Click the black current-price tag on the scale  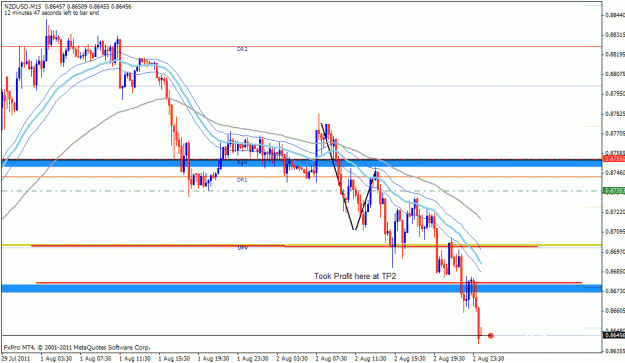[x=614, y=336]
